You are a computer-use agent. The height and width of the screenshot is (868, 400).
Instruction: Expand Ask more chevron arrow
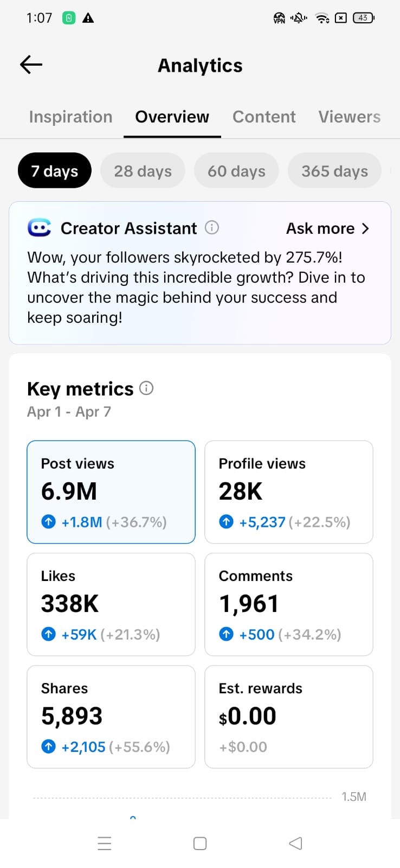[x=365, y=228]
